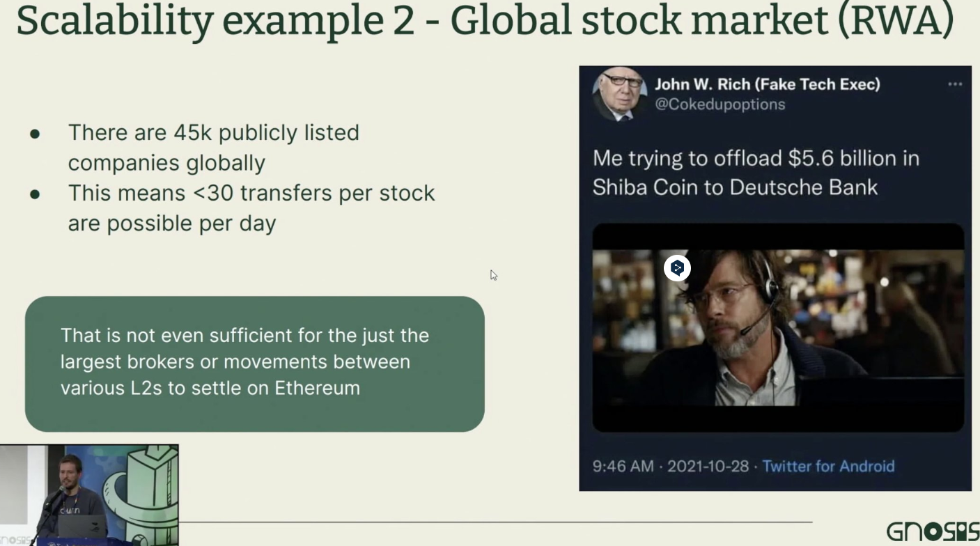Click the tweet timestamp 9:46 AM · 2021-10-28
The width and height of the screenshot is (980, 546).
pos(670,466)
